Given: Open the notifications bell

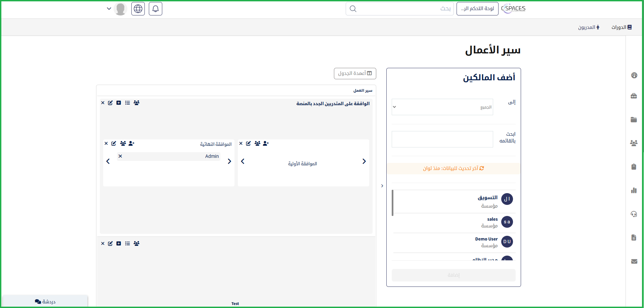Looking at the screenshot, I should coord(155,9).
